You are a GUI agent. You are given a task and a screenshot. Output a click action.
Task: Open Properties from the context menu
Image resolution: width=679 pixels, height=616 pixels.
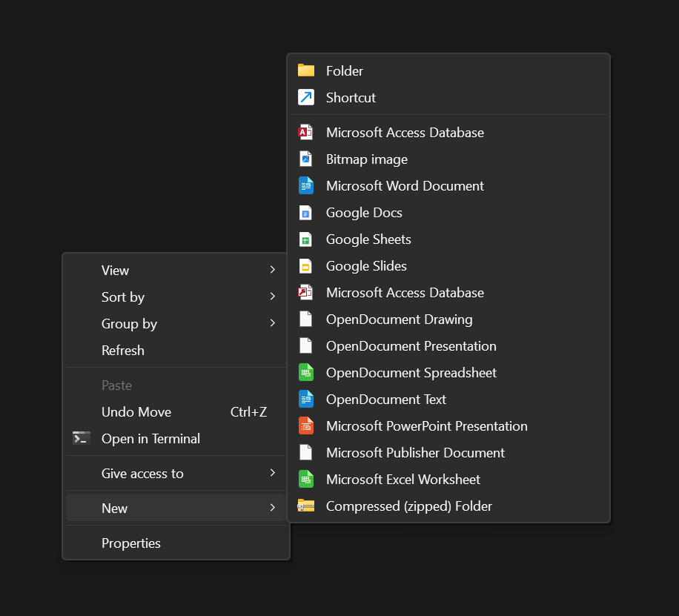[x=131, y=543]
